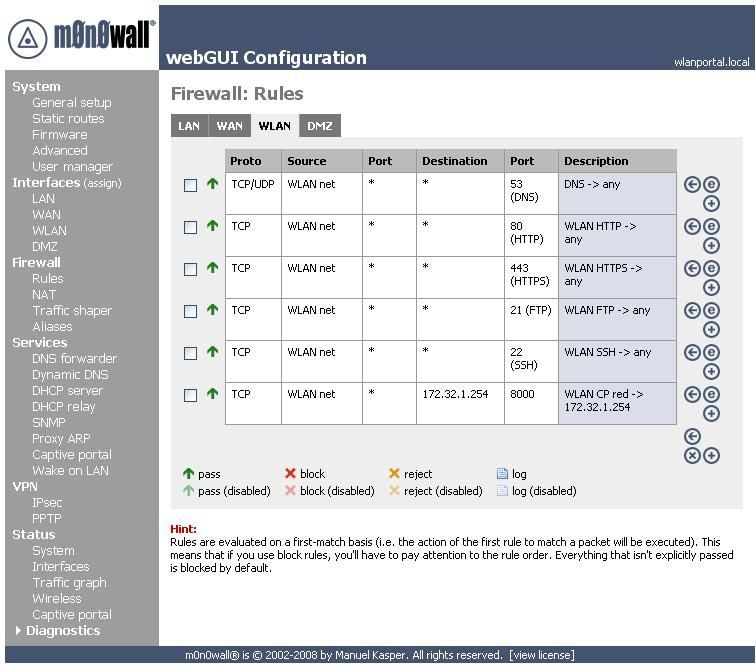
Task: Select checkbox for port 8000 rule
Action: (190, 395)
